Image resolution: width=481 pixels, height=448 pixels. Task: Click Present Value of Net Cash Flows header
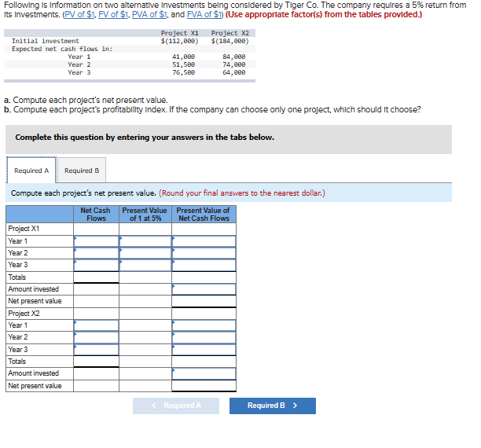pyautogui.click(x=204, y=215)
